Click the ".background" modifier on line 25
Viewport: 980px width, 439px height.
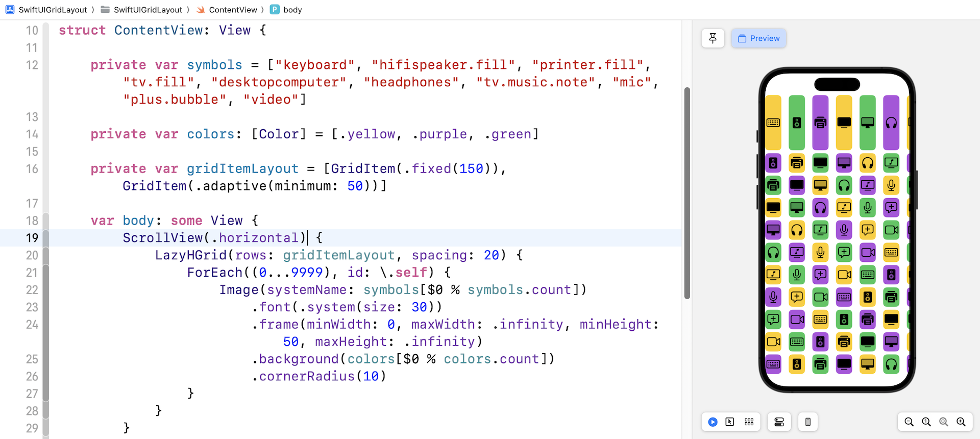(295, 359)
